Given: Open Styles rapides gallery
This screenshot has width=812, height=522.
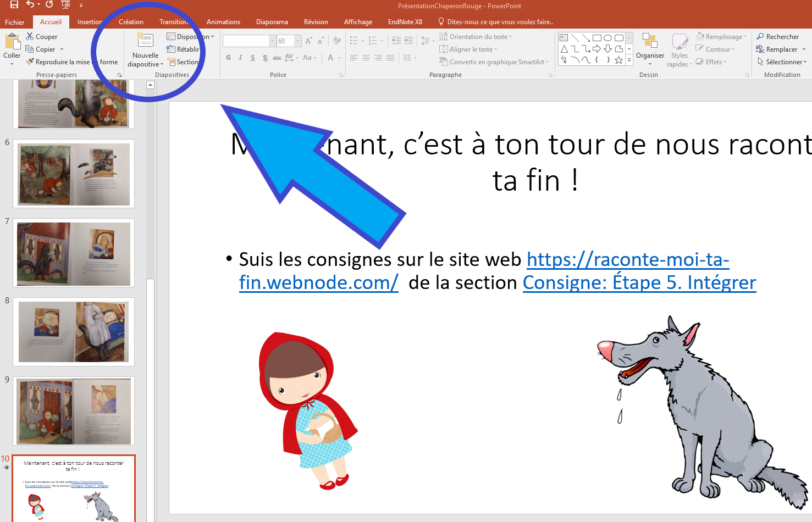Looking at the screenshot, I should pos(680,50).
